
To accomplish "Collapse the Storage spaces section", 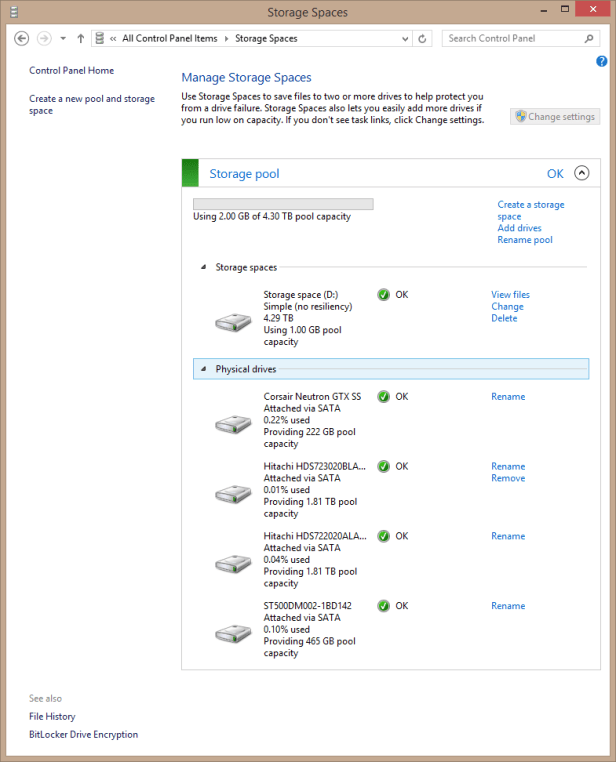I will pos(205,268).
